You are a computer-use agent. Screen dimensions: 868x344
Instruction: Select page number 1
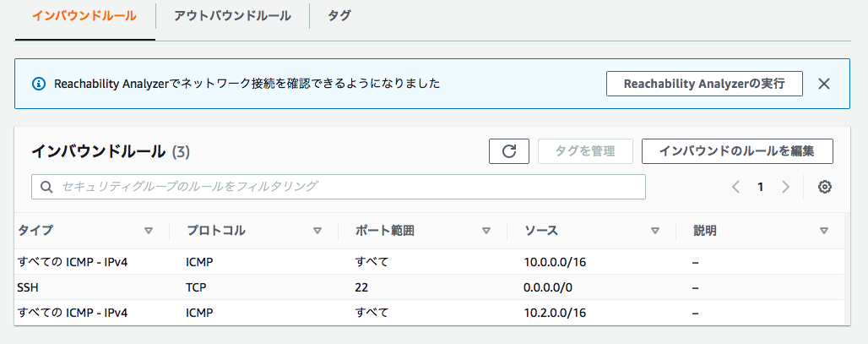[761, 188]
